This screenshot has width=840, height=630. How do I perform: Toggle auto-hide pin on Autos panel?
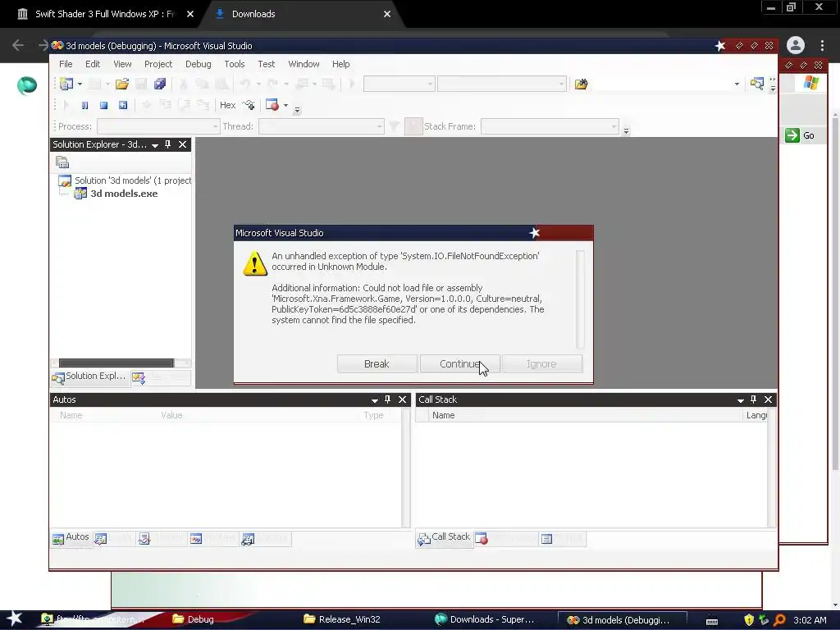(388, 399)
